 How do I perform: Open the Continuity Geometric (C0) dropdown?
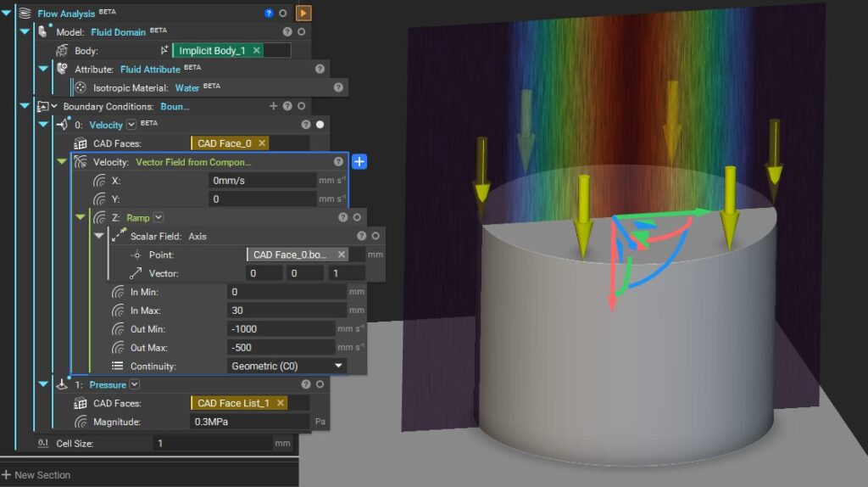[287, 366]
